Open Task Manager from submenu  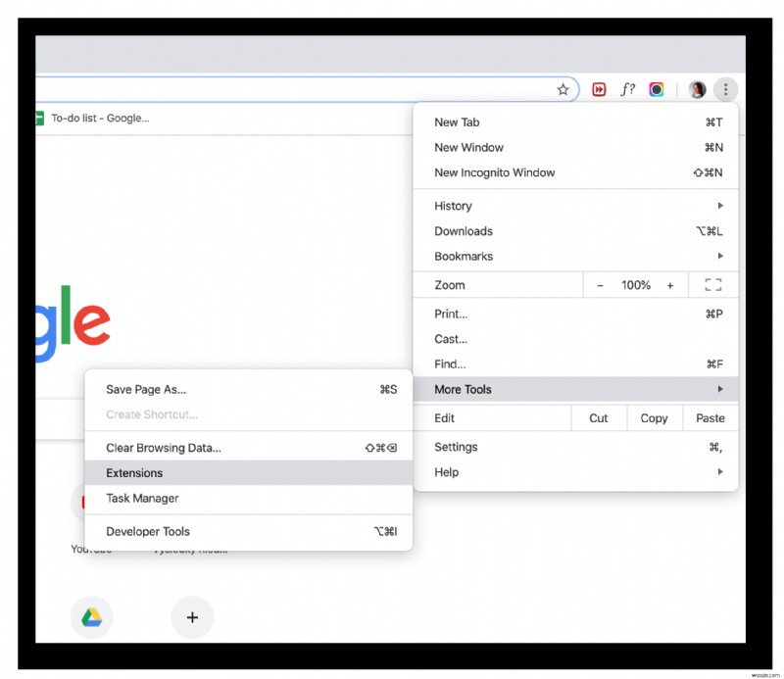[249, 498]
